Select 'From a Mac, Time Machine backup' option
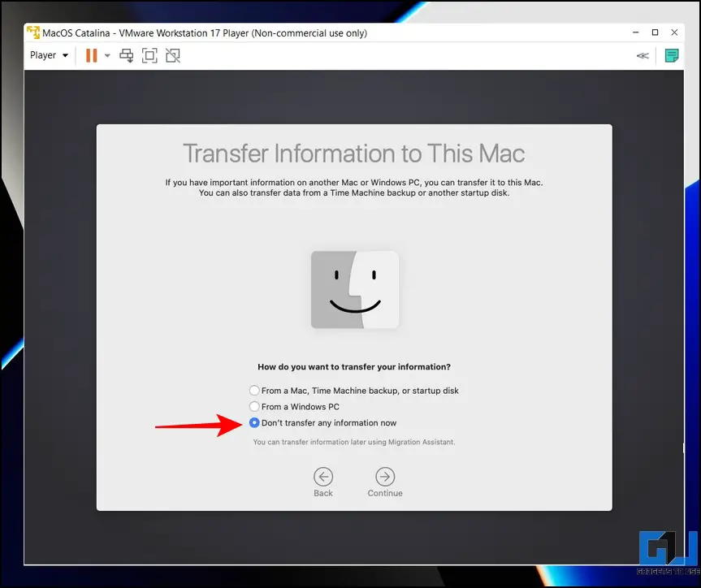The width and height of the screenshot is (701, 588). click(255, 391)
